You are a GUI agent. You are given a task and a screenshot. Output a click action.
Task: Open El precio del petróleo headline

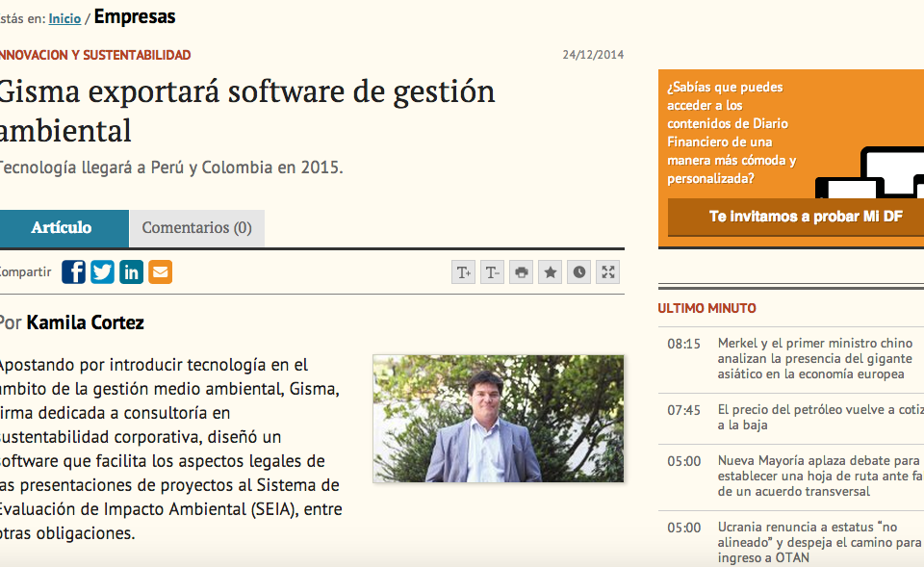pos(820,417)
